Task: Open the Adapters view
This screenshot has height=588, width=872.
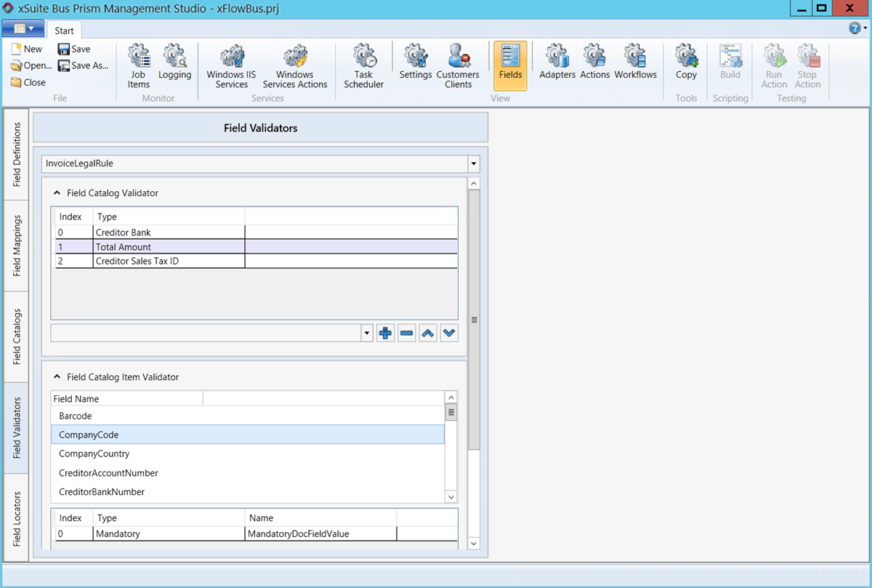Action: point(557,63)
